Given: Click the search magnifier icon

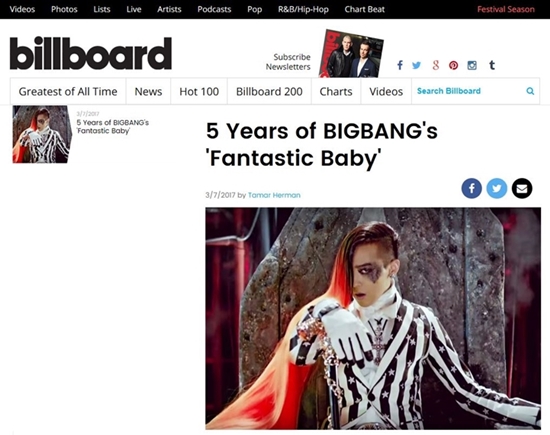Looking at the screenshot, I should pyautogui.click(x=530, y=91).
